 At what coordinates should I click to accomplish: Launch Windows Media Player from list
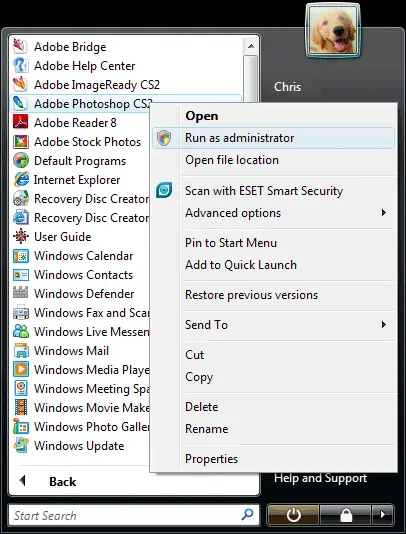pyautogui.click(x=80, y=370)
